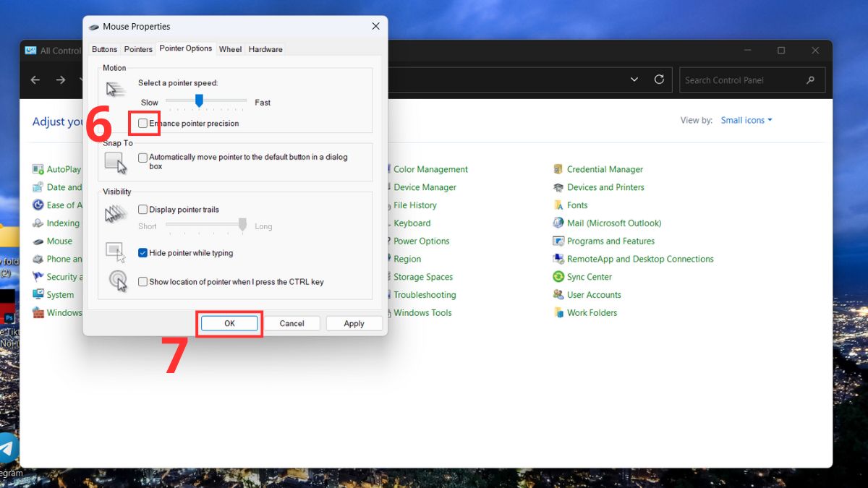This screenshot has height=488, width=868.
Task: Enable Show location of pointer with CTRL
Action: coord(143,282)
